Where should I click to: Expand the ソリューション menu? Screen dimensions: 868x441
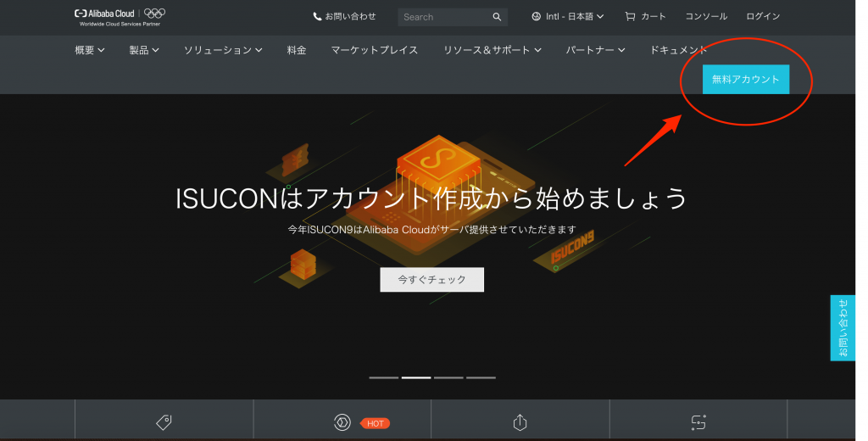(223, 50)
